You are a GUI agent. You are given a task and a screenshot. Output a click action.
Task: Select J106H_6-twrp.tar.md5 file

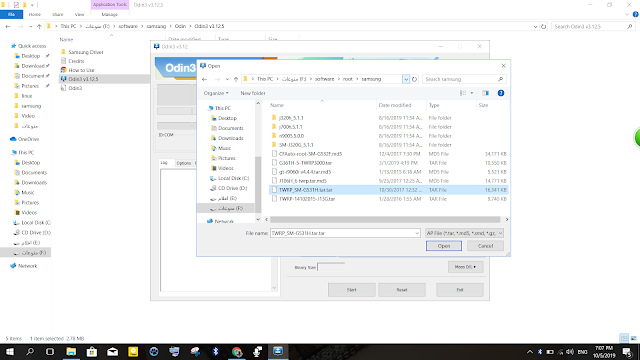(302, 181)
